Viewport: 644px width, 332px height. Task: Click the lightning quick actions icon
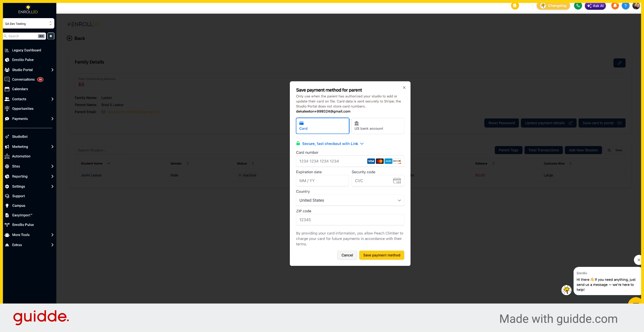[51, 36]
